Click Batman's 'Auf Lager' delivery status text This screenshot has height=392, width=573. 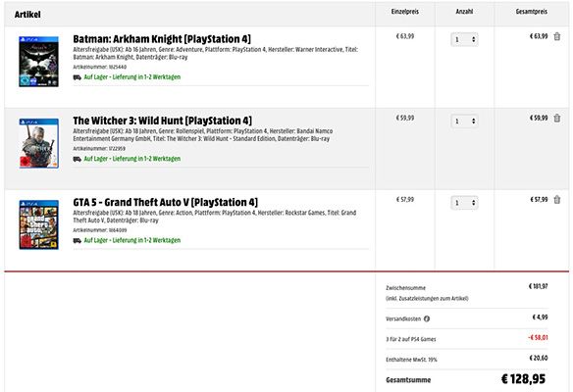click(132, 77)
